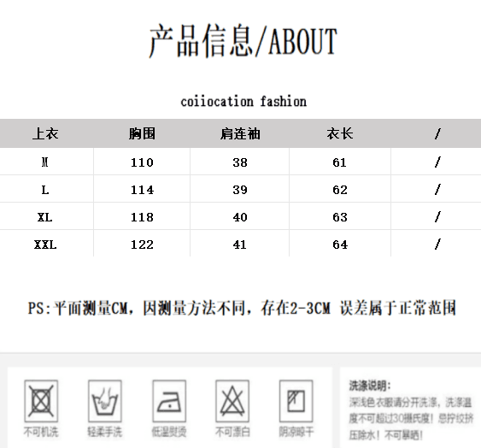481x448 pixels.
Task: Select the 上衣 column header
Action: 45,134
